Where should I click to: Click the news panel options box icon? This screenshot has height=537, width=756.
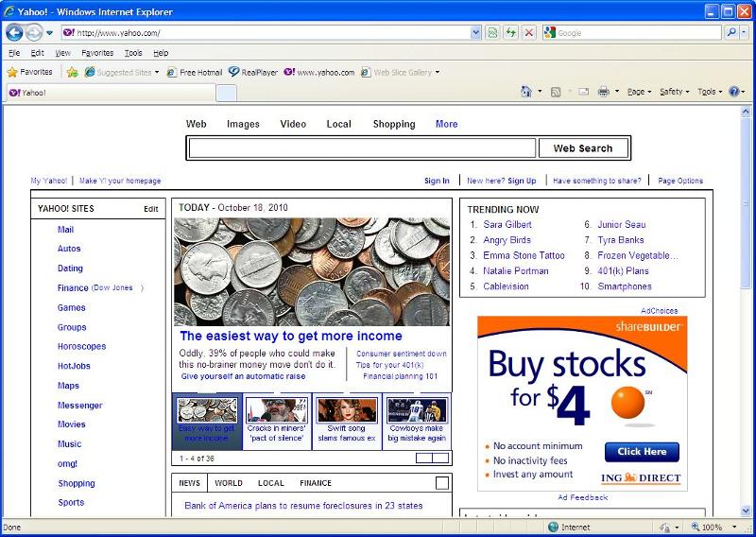(x=442, y=483)
